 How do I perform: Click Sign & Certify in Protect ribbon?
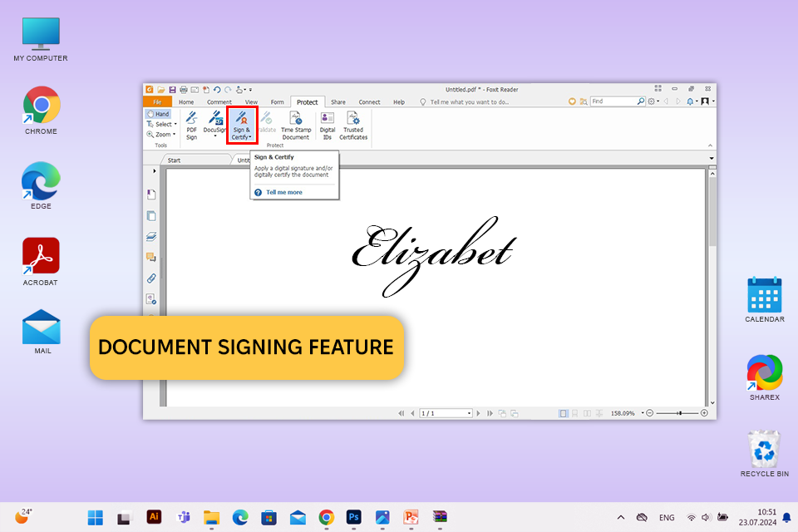coord(242,126)
